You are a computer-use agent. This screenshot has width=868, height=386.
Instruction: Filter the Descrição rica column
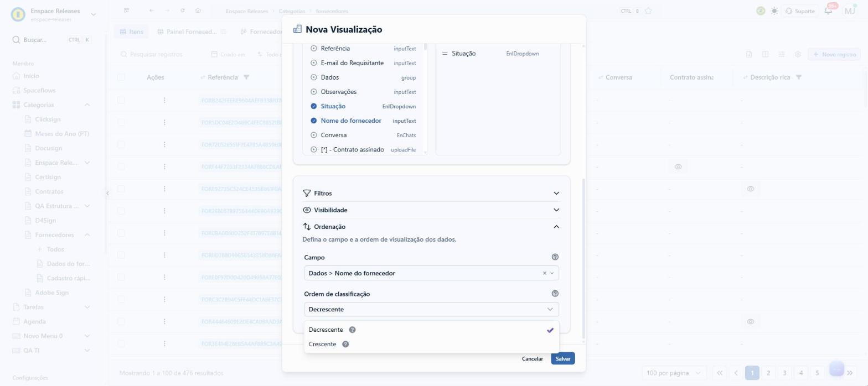(x=798, y=77)
